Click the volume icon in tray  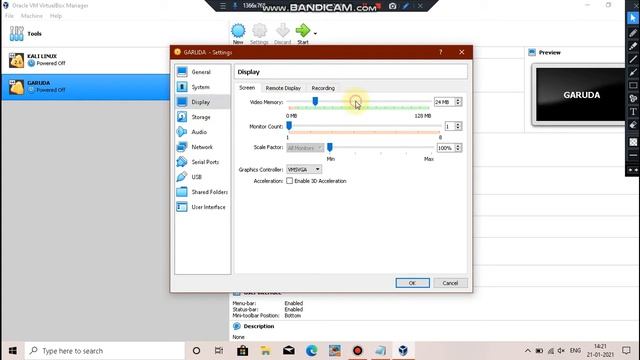[561, 351]
